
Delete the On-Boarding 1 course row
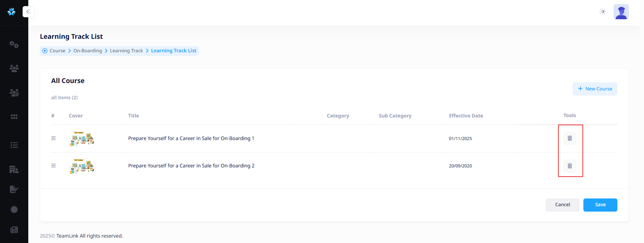[570, 138]
